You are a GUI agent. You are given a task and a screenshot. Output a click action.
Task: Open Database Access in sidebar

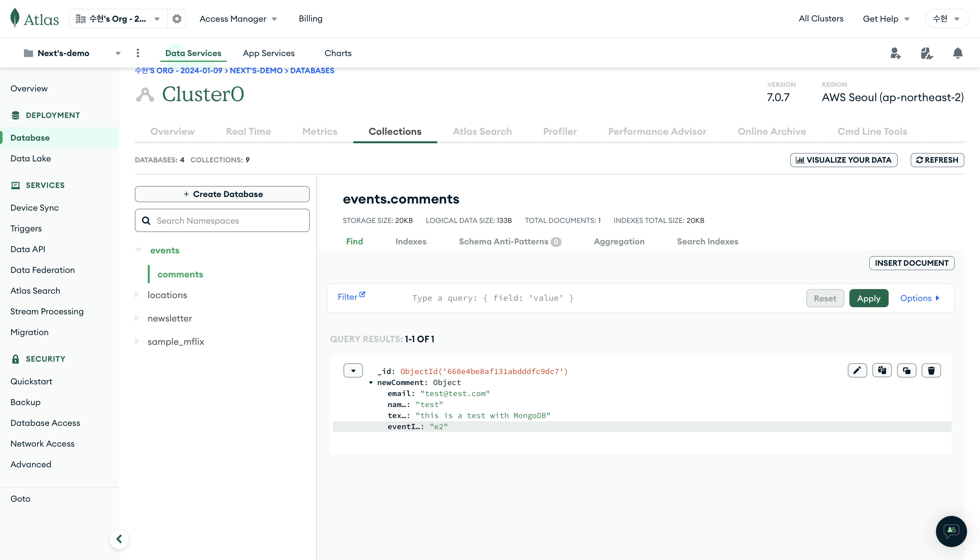tap(45, 423)
